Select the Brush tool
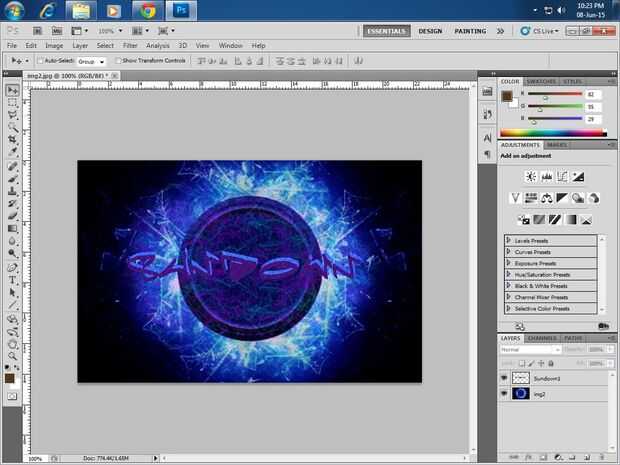 [x=13, y=179]
